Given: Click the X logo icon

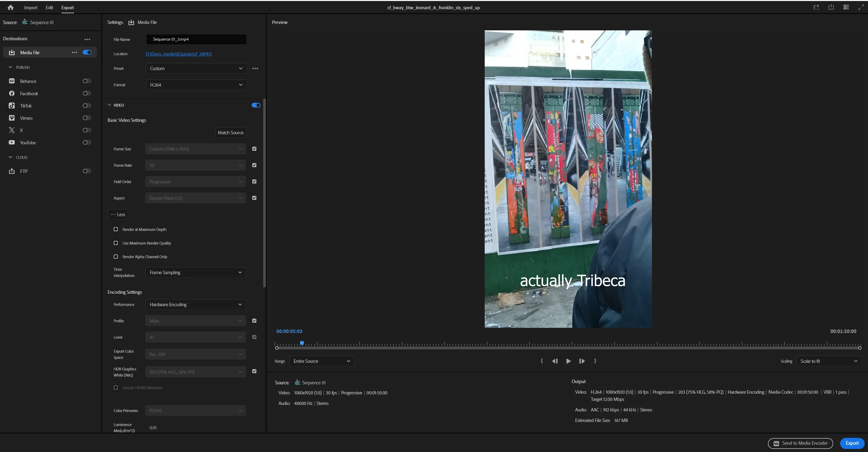Looking at the screenshot, I should (12, 130).
